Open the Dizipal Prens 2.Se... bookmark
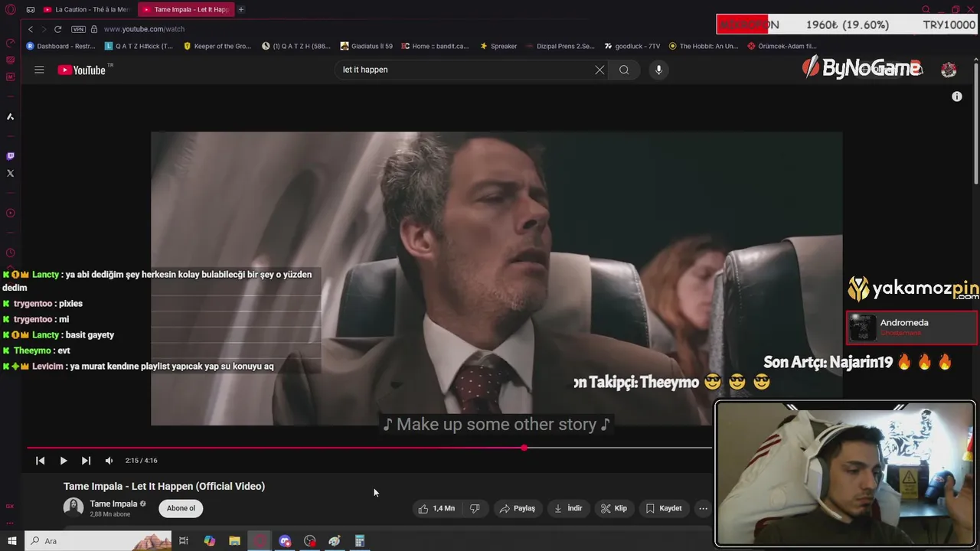 click(560, 46)
